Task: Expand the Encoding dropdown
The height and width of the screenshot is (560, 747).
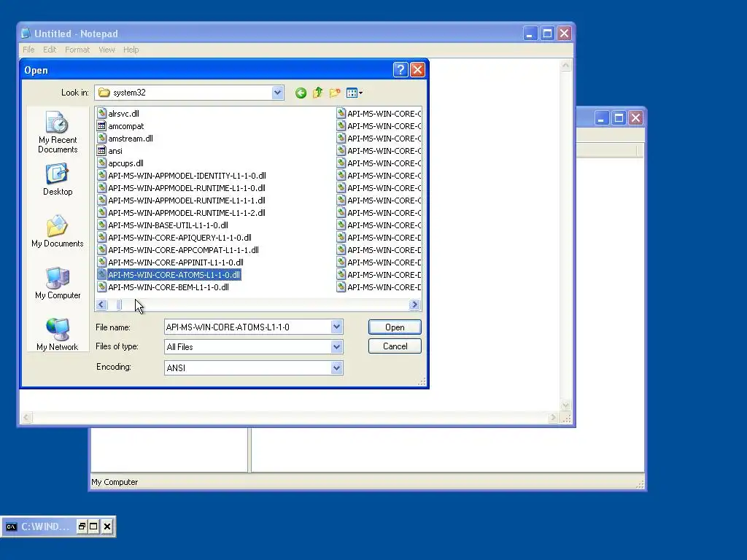Action: (x=336, y=367)
